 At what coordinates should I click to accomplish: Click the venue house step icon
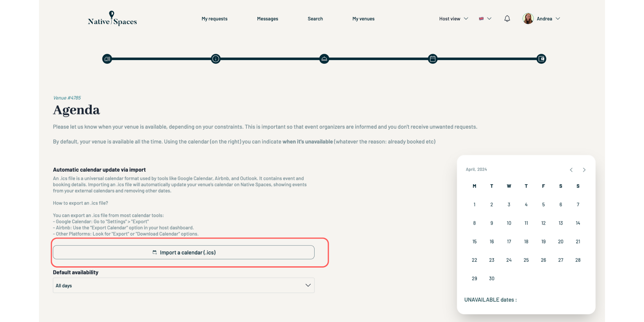coord(107,59)
